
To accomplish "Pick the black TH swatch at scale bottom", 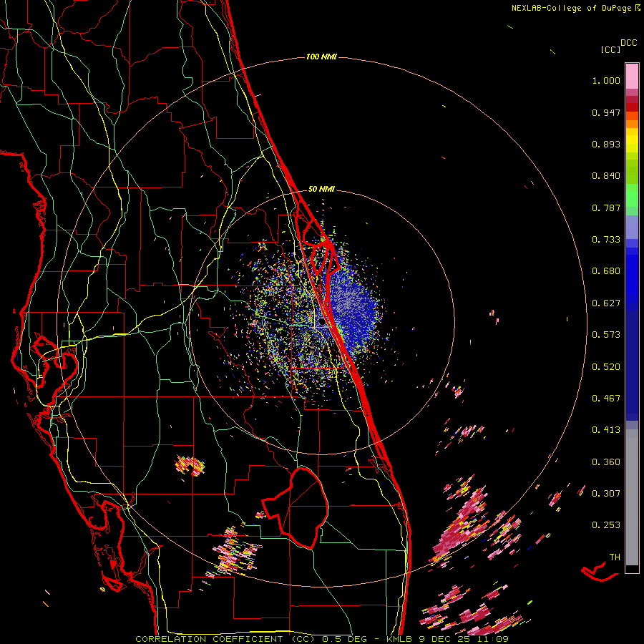I will [x=632, y=569].
